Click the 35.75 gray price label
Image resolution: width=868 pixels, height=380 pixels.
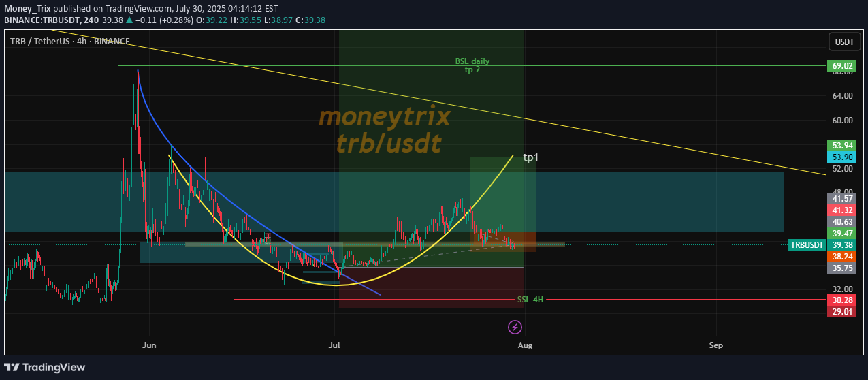pyautogui.click(x=842, y=268)
